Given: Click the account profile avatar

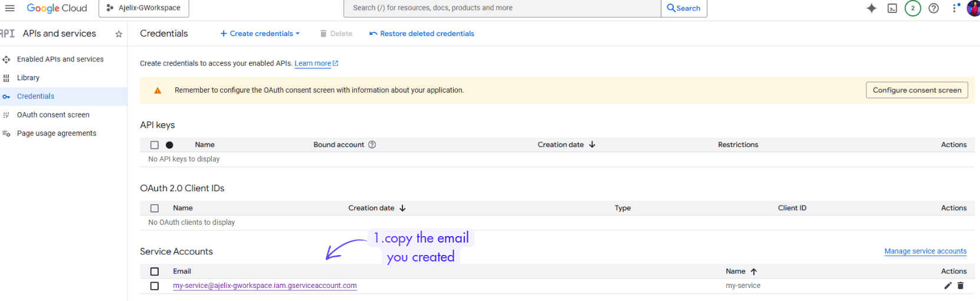Looking at the screenshot, I should point(974,8).
